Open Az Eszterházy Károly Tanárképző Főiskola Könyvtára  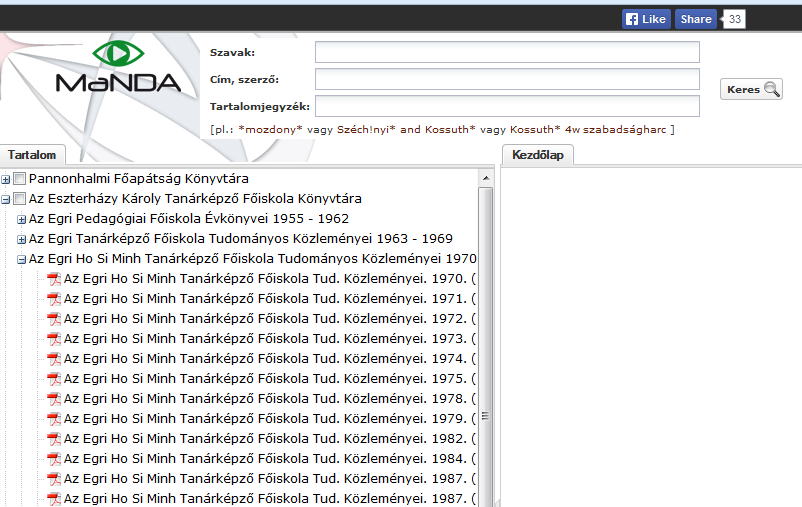click(x=195, y=199)
